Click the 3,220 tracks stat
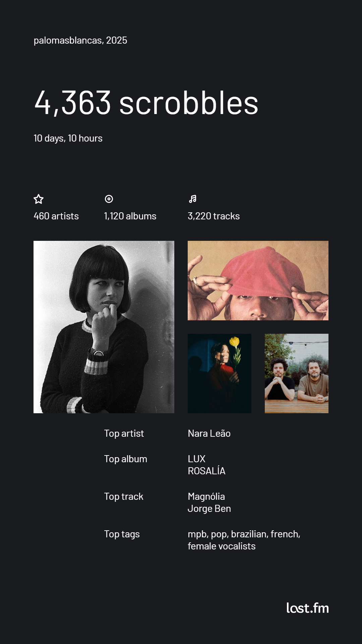Image resolution: width=362 pixels, height=644 pixels. (214, 216)
